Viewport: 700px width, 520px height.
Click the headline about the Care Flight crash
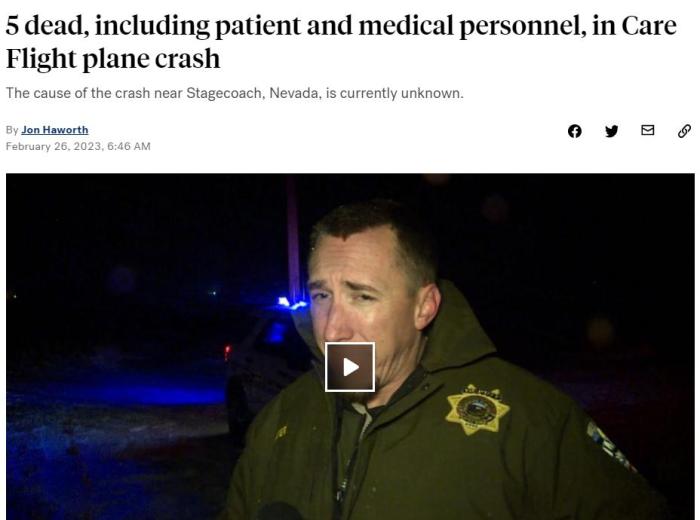click(x=341, y=42)
